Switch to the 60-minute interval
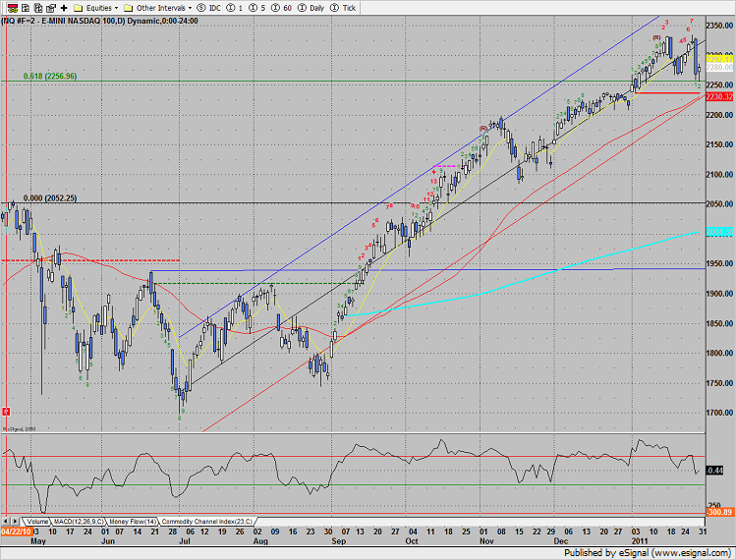 click(x=282, y=8)
